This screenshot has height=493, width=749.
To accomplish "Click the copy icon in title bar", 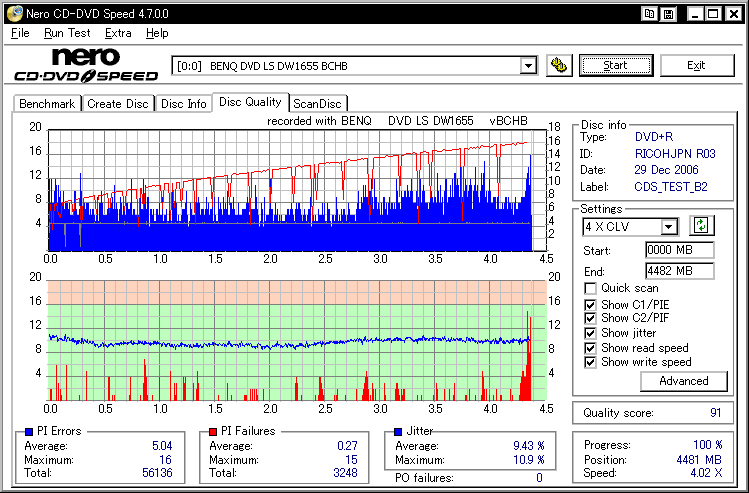I will tap(650, 13).
